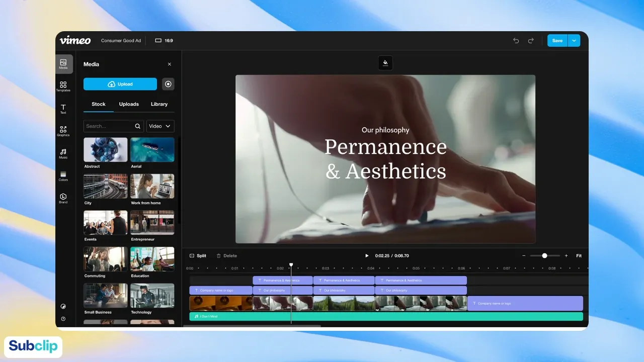Click the timeline zoom slider handle
This screenshot has width=644, height=362.
click(544, 256)
